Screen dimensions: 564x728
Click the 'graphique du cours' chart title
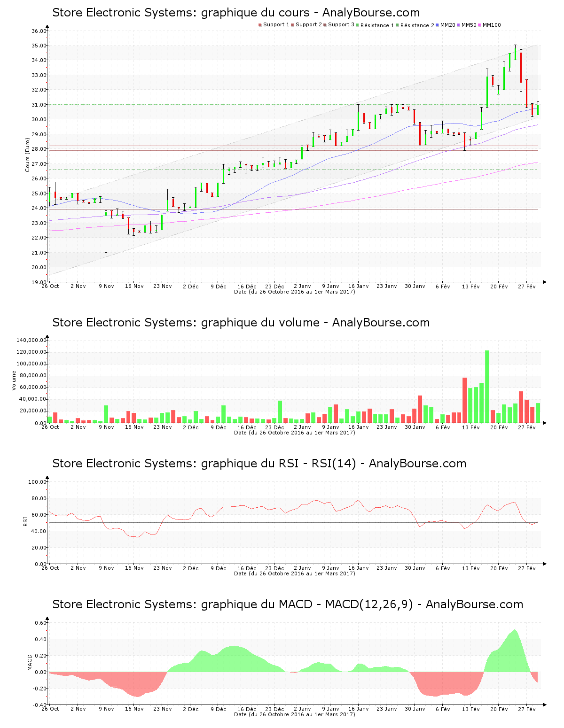[x=236, y=13]
